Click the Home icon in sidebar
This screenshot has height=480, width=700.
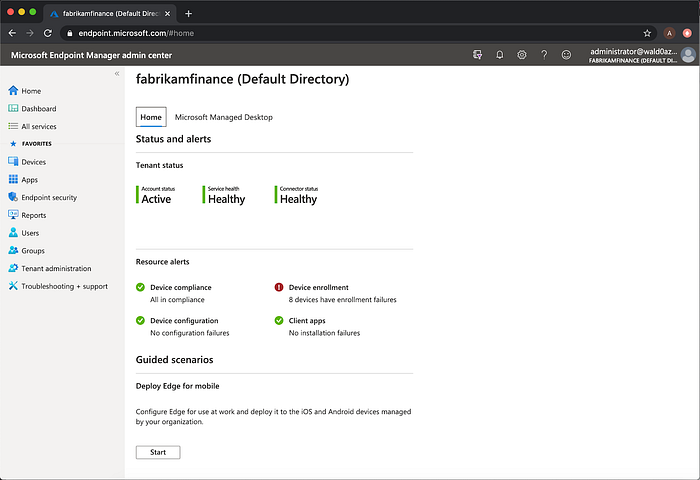click(x=13, y=91)
